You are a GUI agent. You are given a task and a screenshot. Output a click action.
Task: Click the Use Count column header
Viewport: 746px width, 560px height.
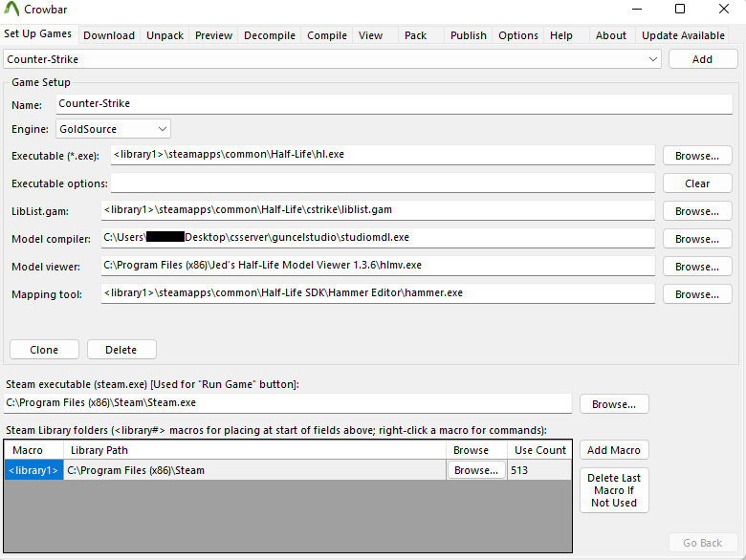coord(539,450)
